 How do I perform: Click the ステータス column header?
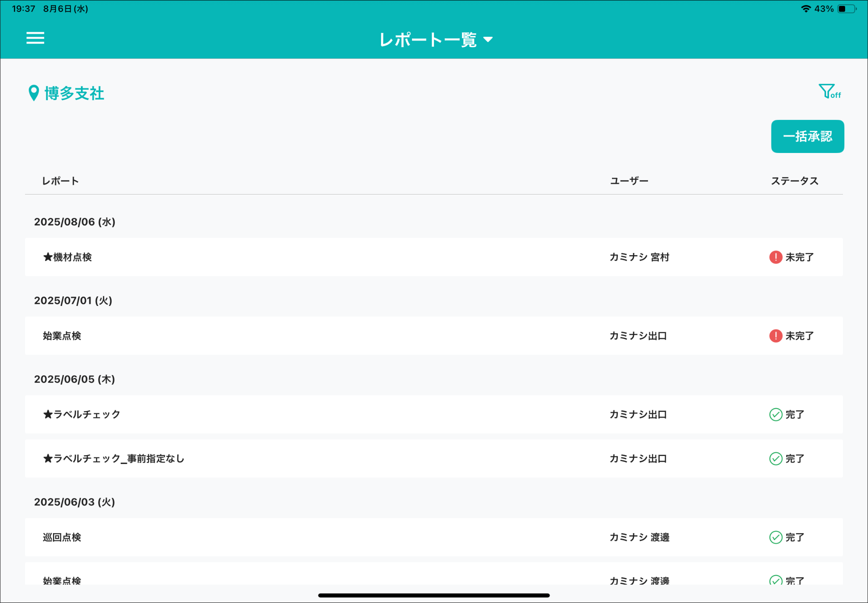pos(794,181)
